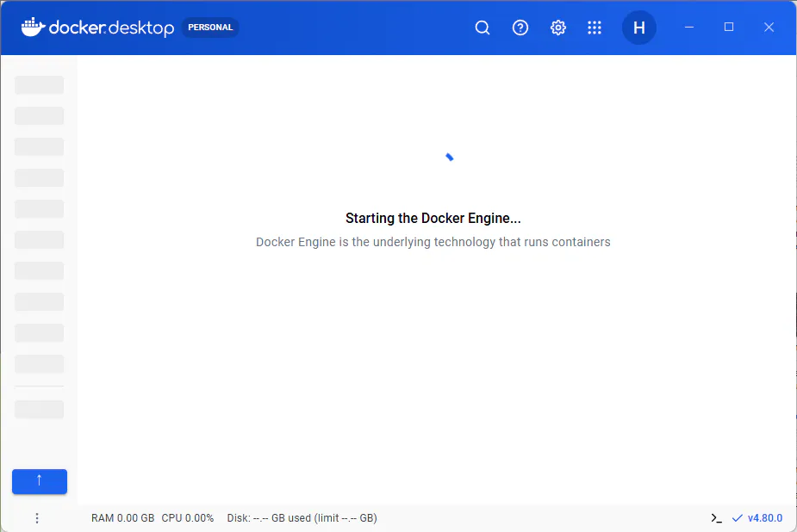Click the Docker Engine description text
Screen dimensions: 797x532
coord(433,242)
